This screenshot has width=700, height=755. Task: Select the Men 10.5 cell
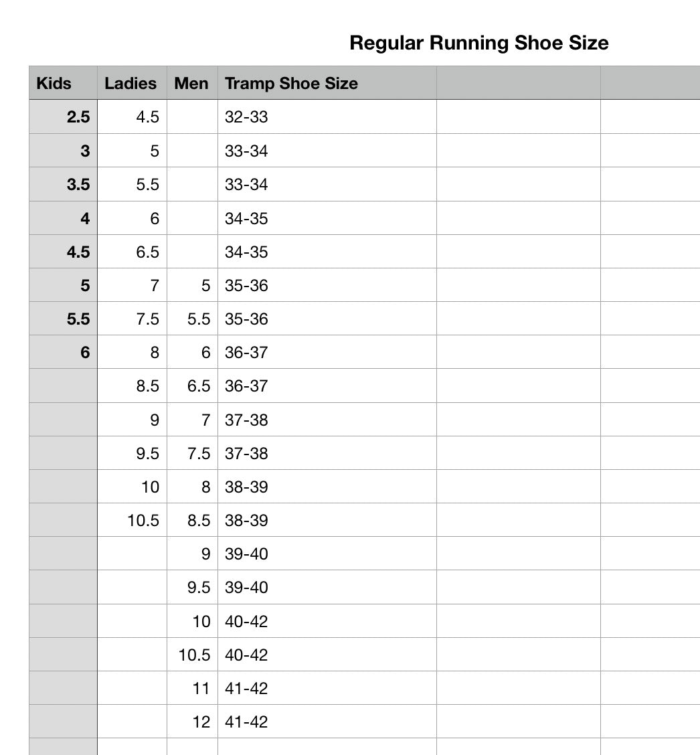click(192, 655)
